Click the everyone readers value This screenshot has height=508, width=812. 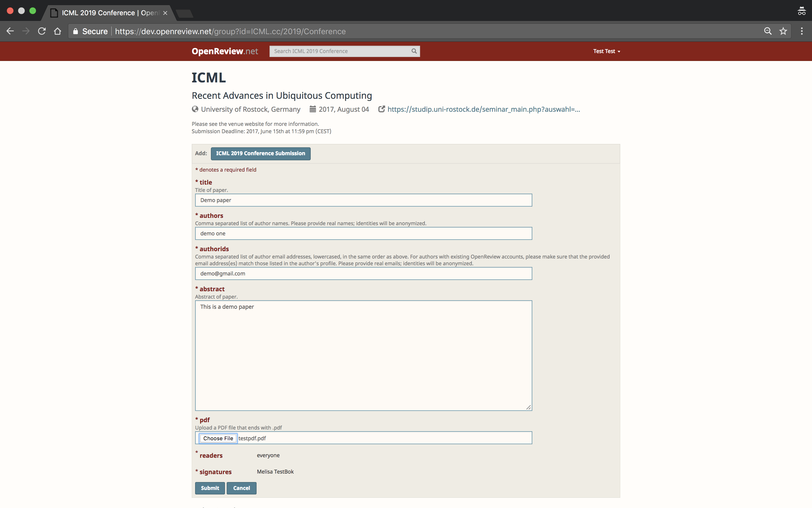pos(268,455)
